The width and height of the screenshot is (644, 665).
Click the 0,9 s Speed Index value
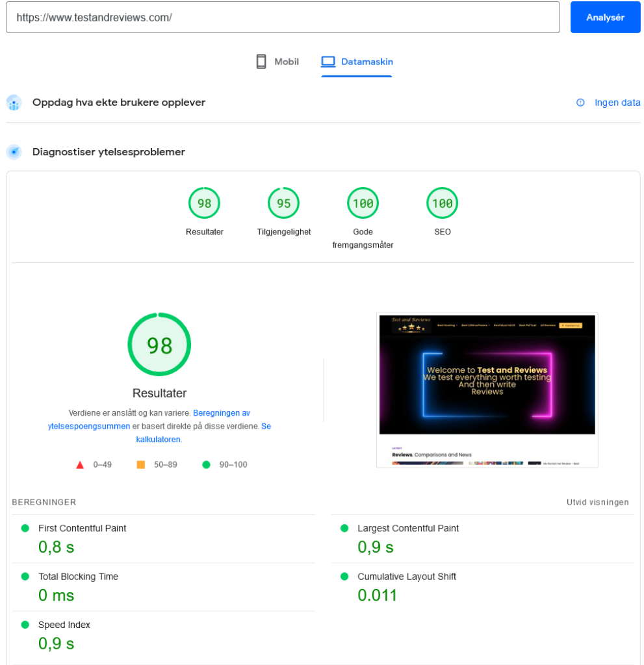point(56,644)
